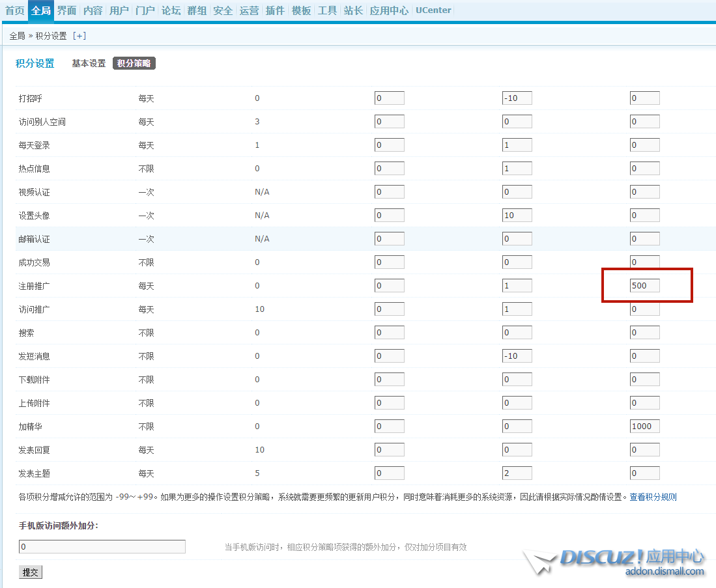Click the 提交 submit button

(x=31, y=572)
